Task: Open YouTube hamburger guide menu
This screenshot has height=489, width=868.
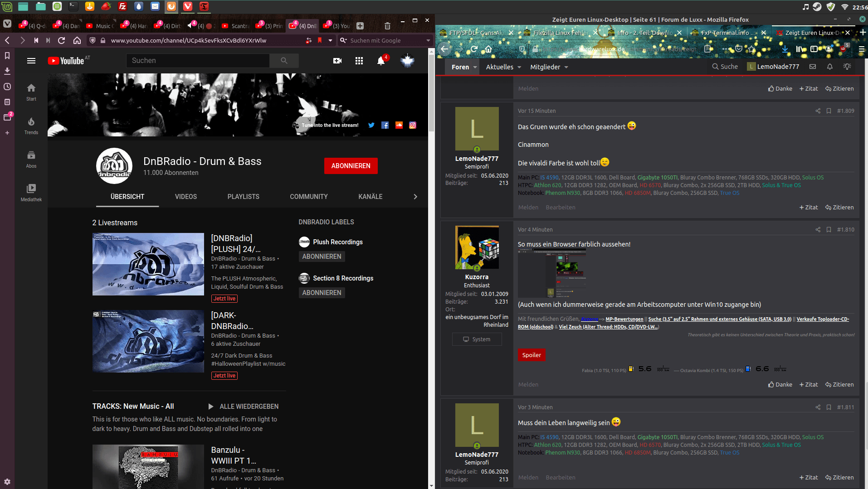Action: click(31, 61)
